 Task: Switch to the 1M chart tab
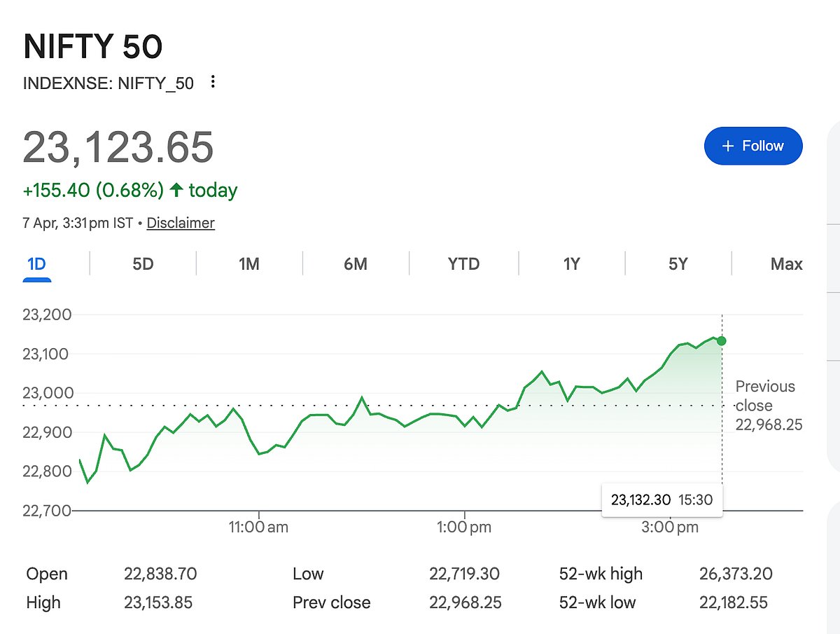click(x=249, y=264)
